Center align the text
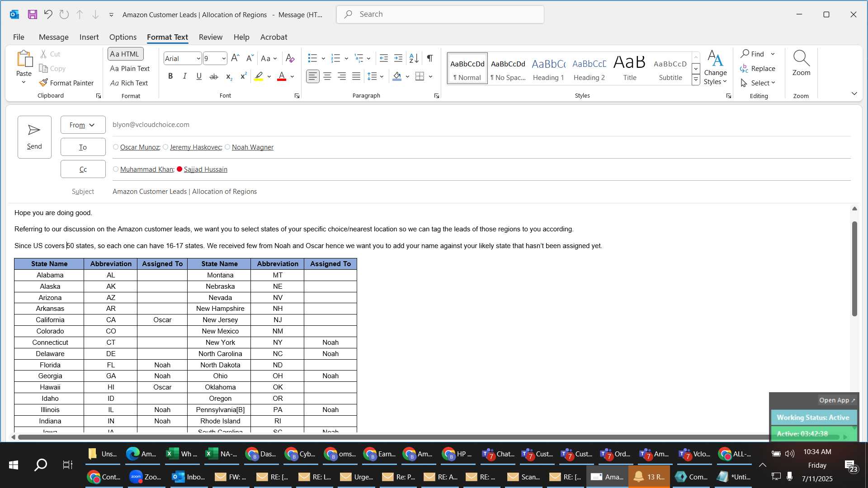The height and width of the screenshot is (488, 868). 327,76
